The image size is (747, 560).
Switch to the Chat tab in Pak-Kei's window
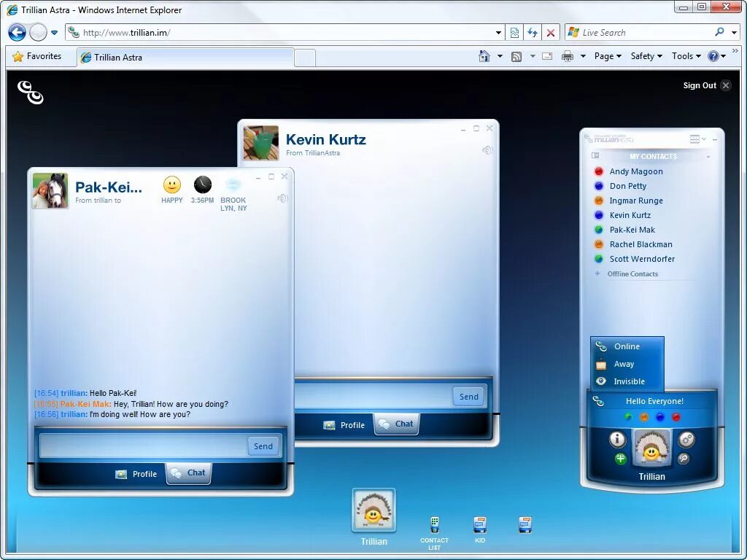[x=188, y=472]
